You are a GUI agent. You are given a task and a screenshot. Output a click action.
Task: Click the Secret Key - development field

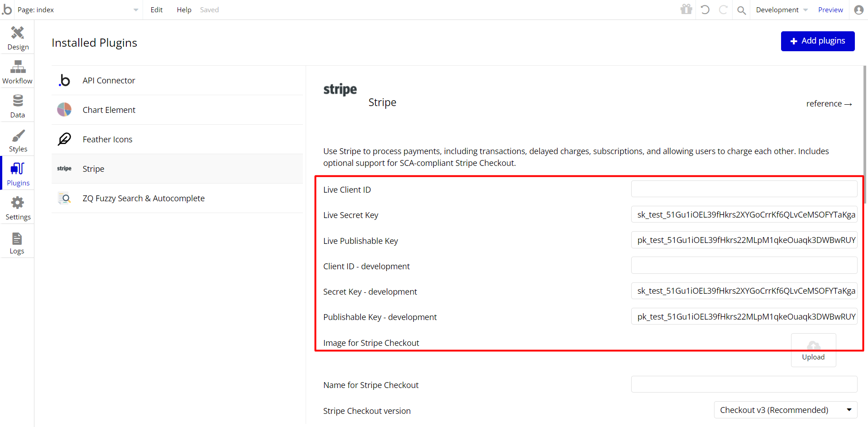tap(744, 291)
